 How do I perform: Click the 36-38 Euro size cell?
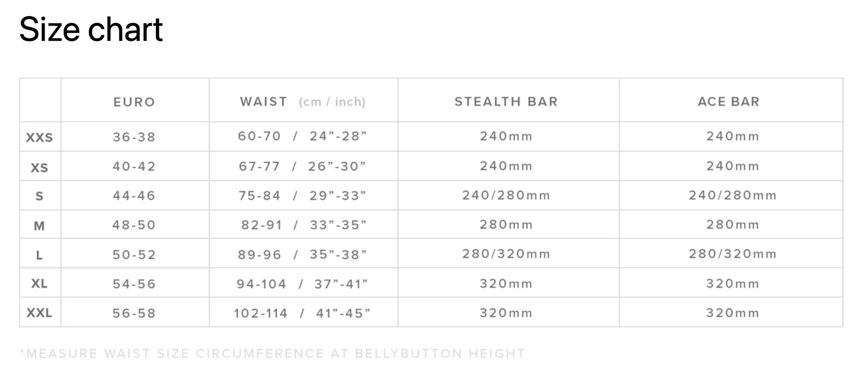(x=134, y=137)
